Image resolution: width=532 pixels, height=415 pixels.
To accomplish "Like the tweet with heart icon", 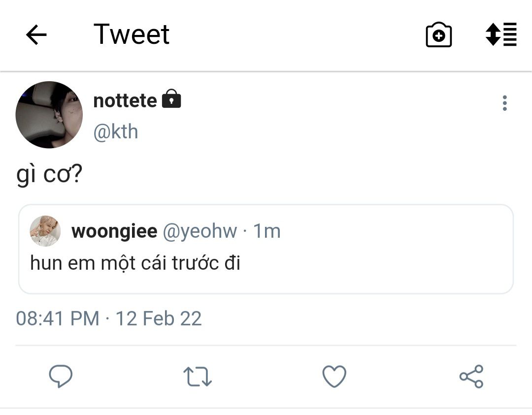I will point(334,377).
